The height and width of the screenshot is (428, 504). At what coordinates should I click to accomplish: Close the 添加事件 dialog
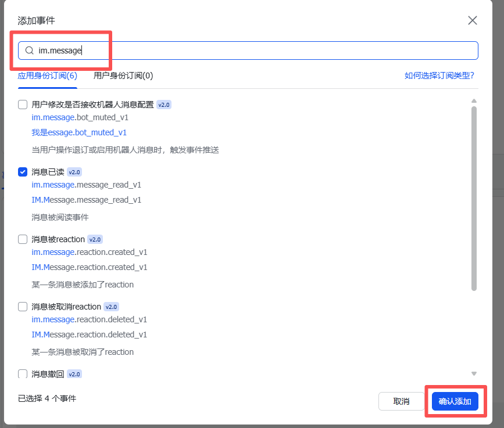coord(473,20)
